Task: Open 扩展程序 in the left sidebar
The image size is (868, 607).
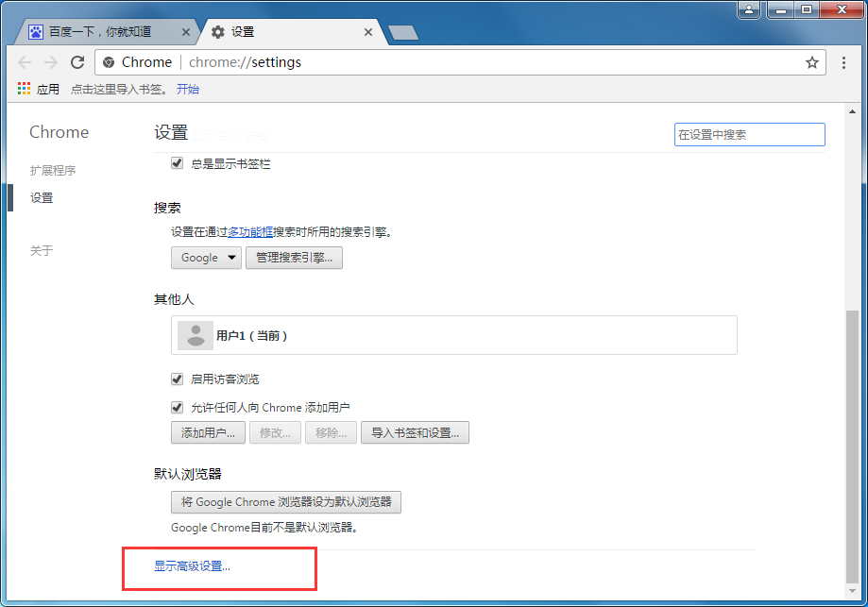Action: click(52, 171)
